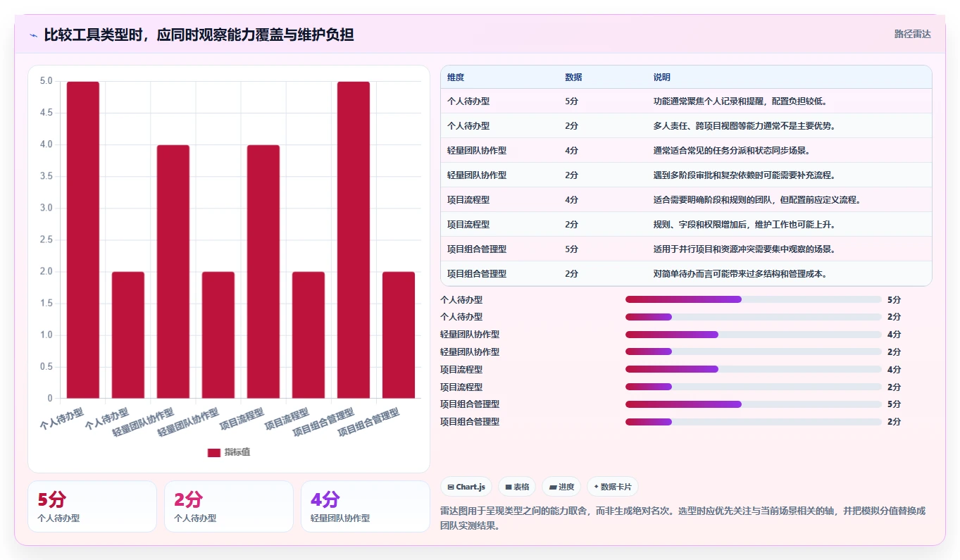Image resolution: width=960 pixels, height=560 pixels.
Task: Click the footer note starting with '雷达图用于呈现类型之间的能力取舍'
Action: coord(682,518)
